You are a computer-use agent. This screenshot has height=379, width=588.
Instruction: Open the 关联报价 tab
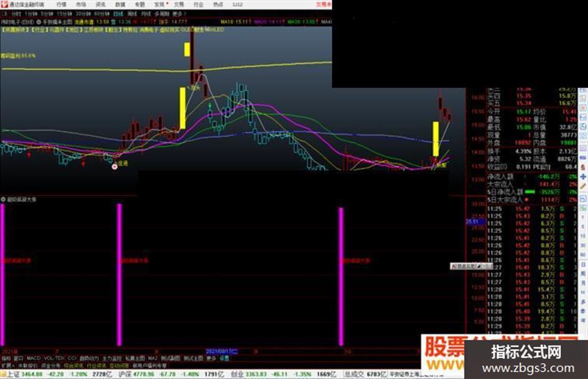coord(28,365)
